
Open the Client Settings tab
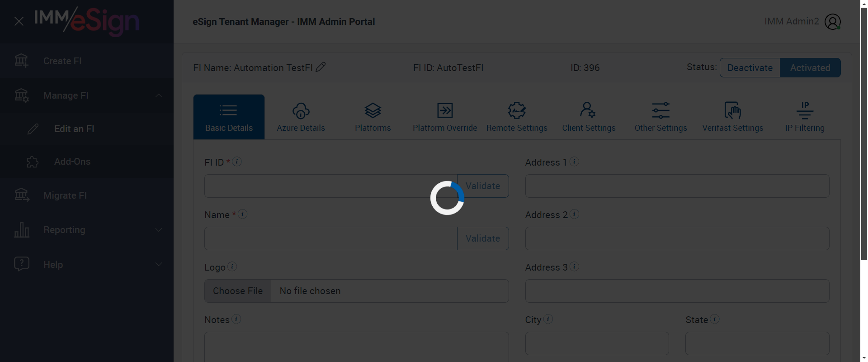point(589,117)
